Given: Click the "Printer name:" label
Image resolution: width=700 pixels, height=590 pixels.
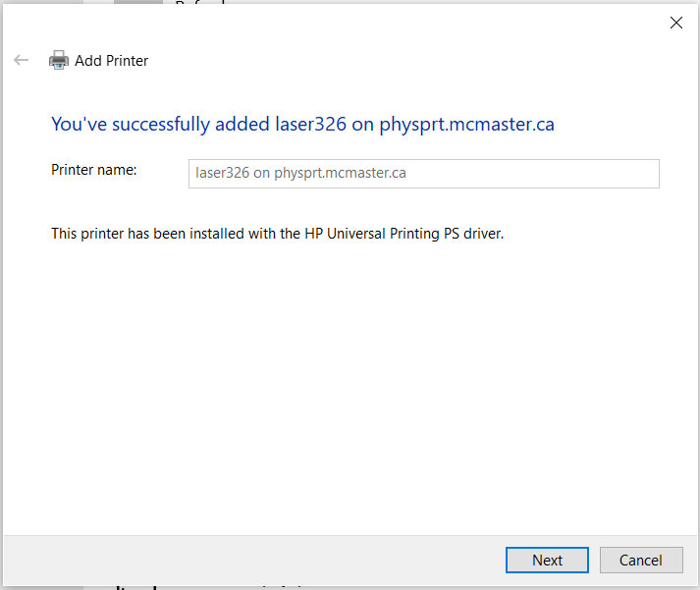Looking at the screenshot, I should click(93, 170).
